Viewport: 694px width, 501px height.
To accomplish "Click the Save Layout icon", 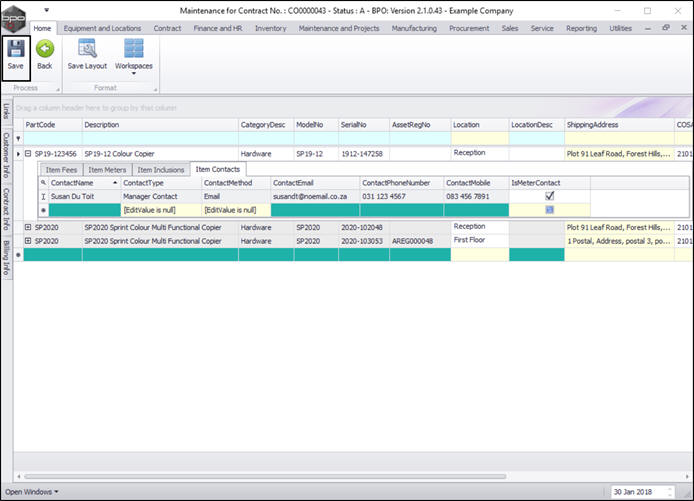I will point(88,49).
